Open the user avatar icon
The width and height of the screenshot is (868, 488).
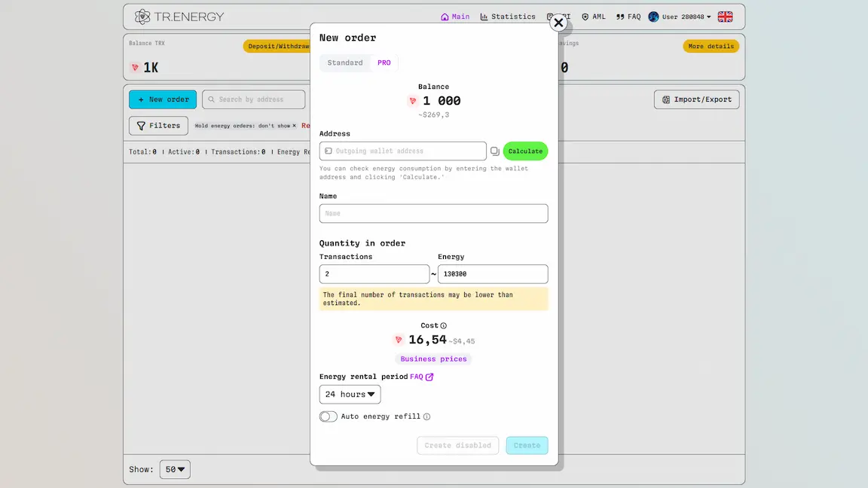pos(654,17)
